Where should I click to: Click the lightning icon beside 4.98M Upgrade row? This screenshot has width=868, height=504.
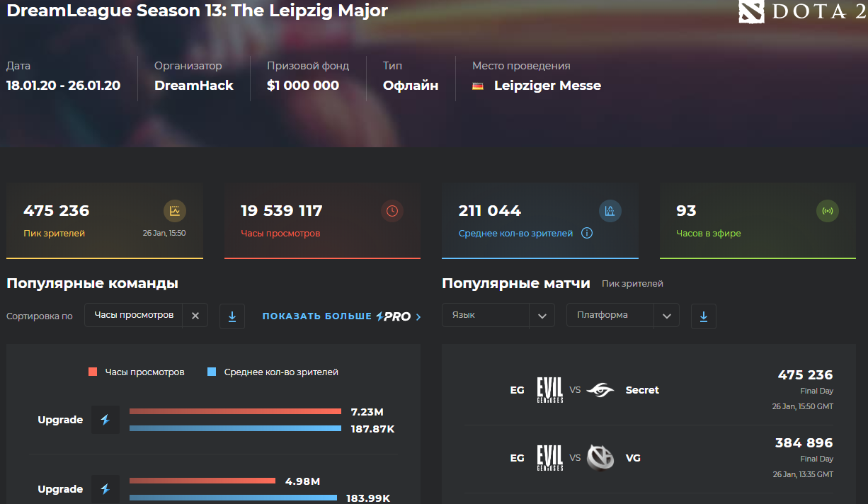tap(105, 489)
